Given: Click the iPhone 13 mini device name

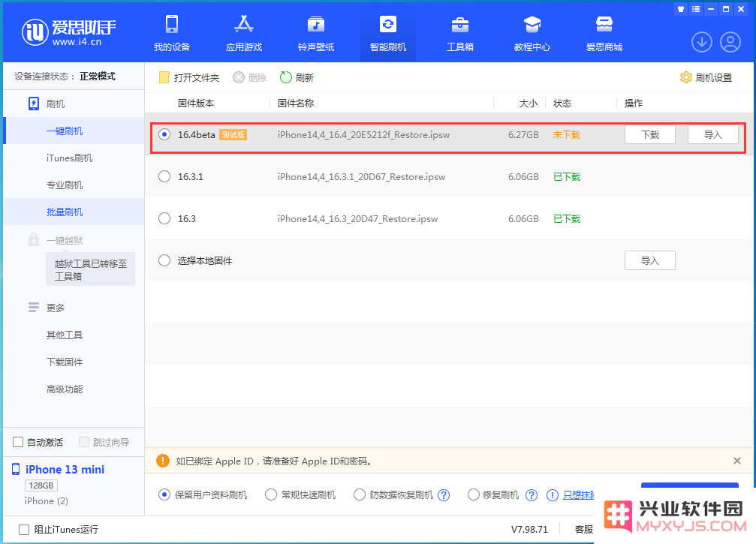Looking at the screenshot, I should (65, 469).
